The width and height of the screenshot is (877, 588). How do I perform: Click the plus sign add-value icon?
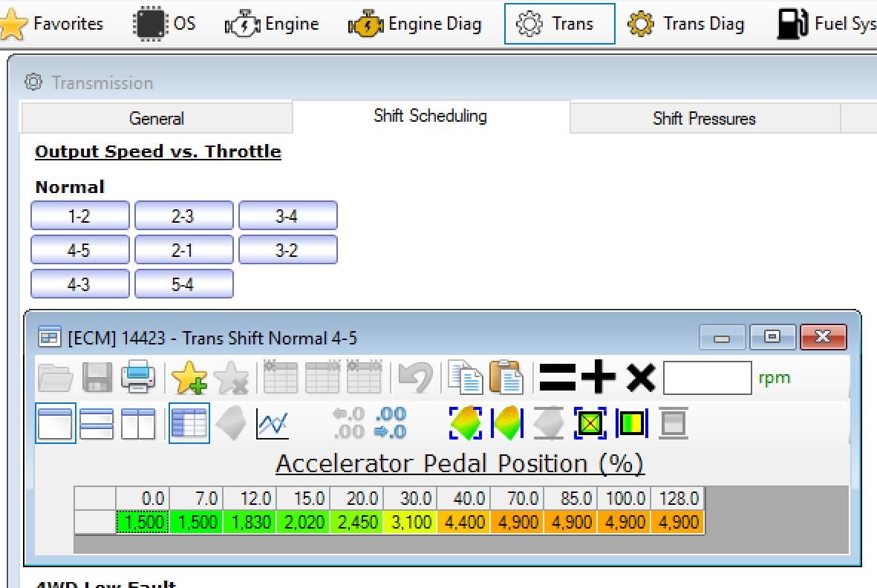click(599, 377)
